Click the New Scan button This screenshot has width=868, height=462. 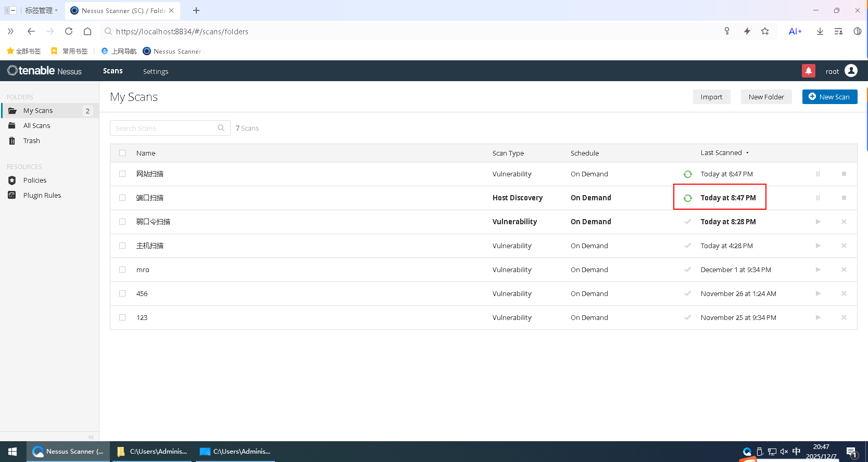[829, 97]
